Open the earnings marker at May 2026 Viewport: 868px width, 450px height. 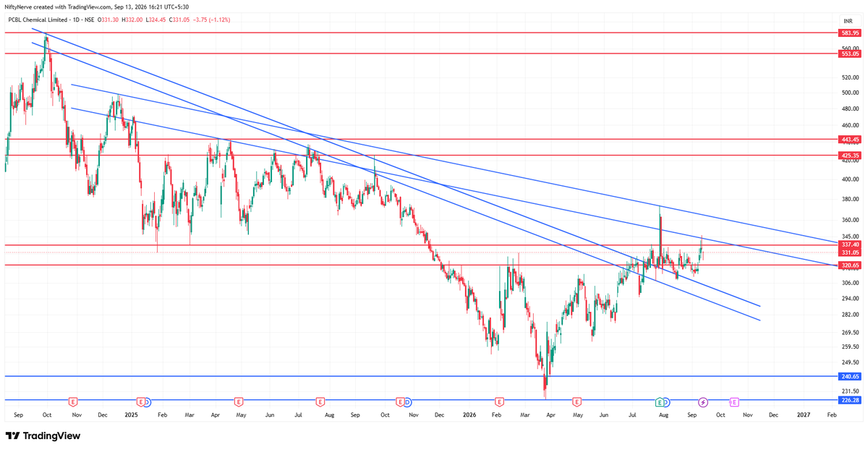tap(576, 402)
